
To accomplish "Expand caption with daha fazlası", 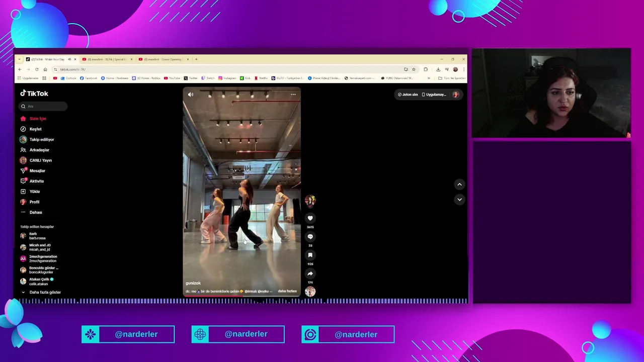I will [x=287, y=291].
